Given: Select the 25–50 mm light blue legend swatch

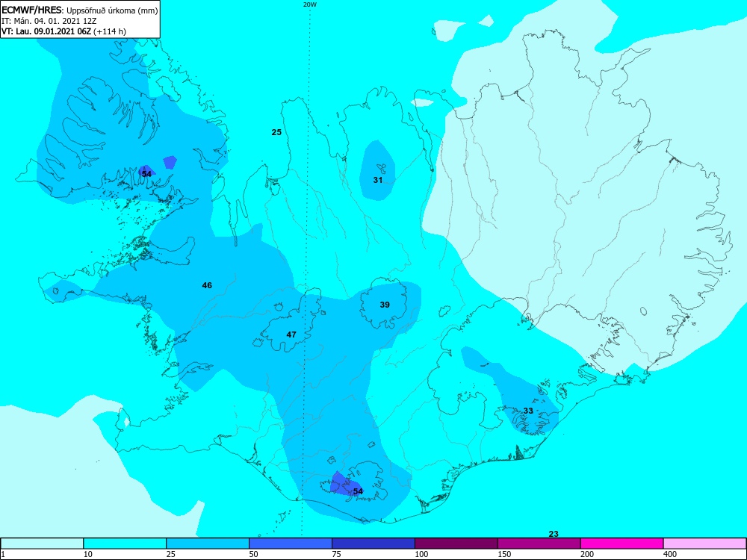Looking at the screenshot, I should 208,544.
